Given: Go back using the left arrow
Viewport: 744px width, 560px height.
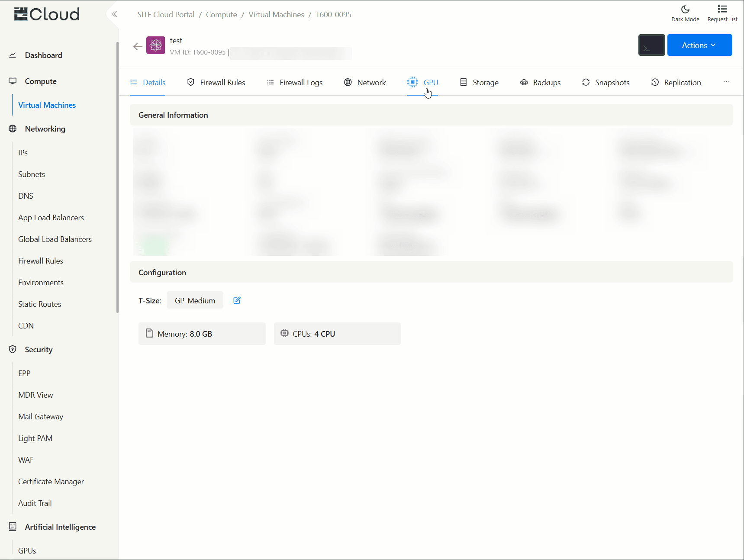Looking at the screenshot, I should pyautogui.click(x=138, y=47).
